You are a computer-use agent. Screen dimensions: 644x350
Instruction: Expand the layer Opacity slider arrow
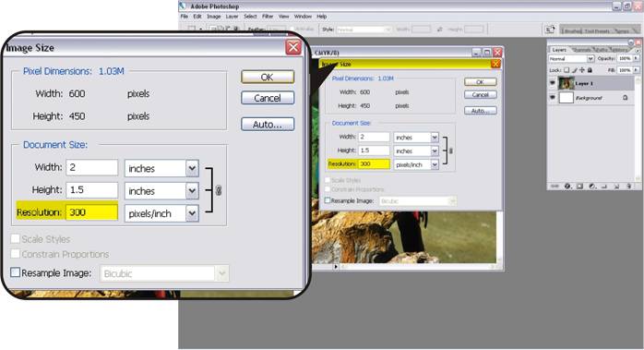tap(636, 58)
